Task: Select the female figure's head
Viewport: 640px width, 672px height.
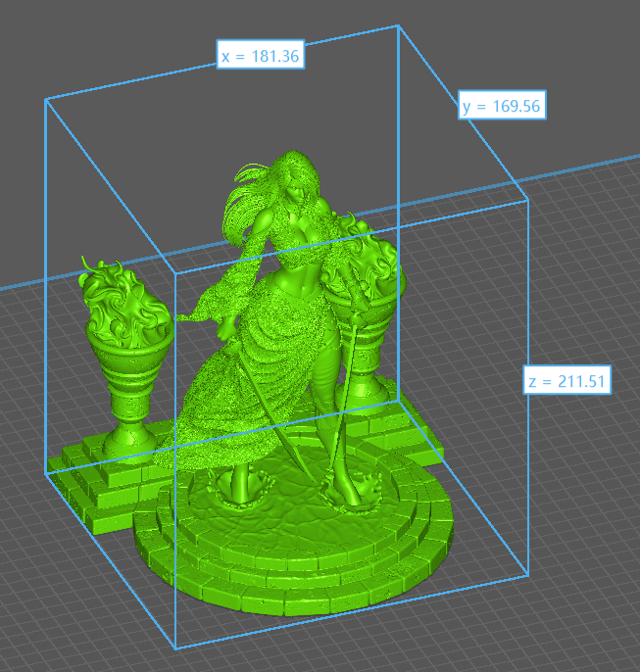Action: click(x=297, y=182)
